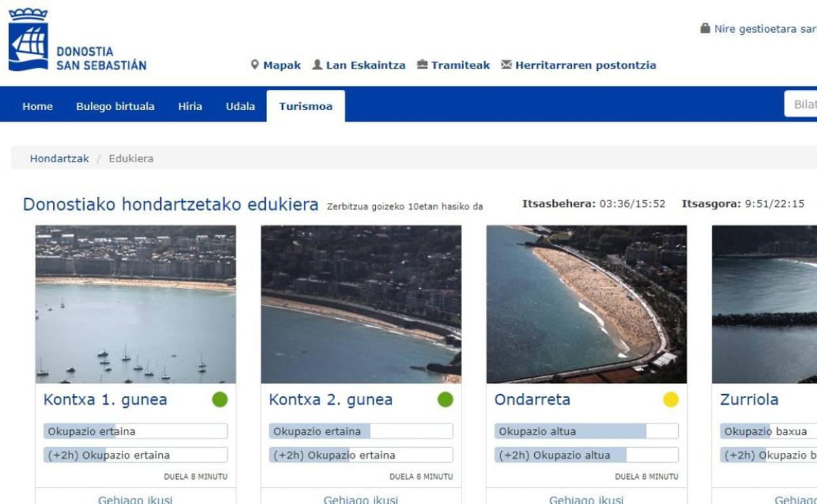817x504 pixels.
Task: Click the person icon beside Lan Eskaintza
Action: 317,65
